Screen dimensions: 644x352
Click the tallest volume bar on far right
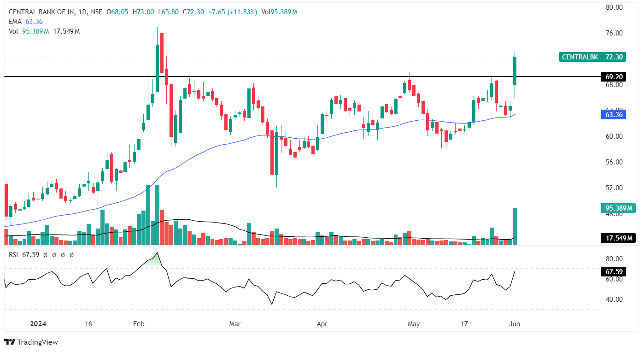click(515, 226)
